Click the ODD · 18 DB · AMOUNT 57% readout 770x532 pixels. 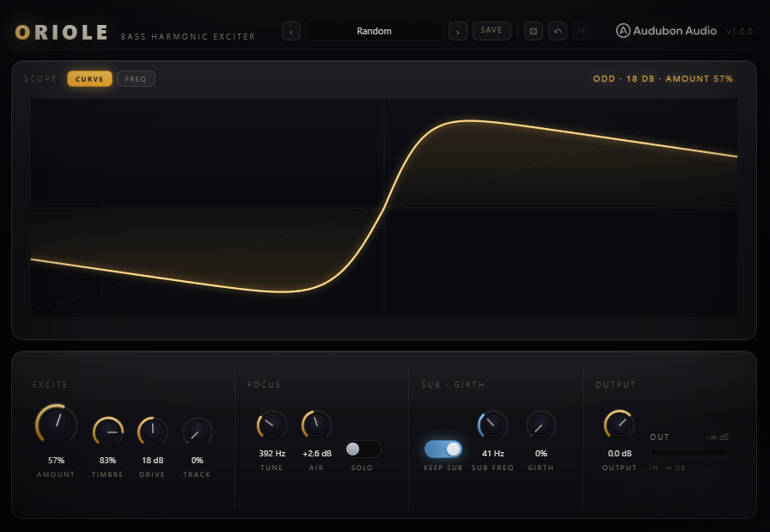pos(663,78)
